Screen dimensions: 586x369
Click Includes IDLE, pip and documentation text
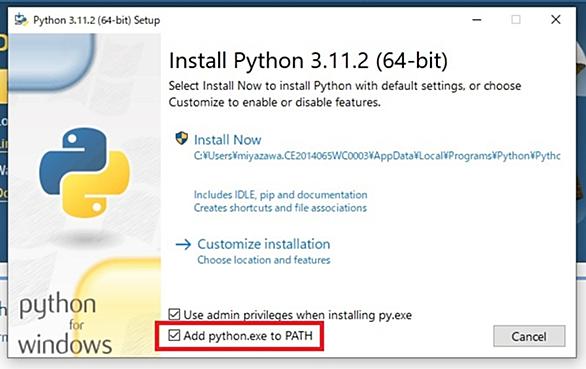281,195
